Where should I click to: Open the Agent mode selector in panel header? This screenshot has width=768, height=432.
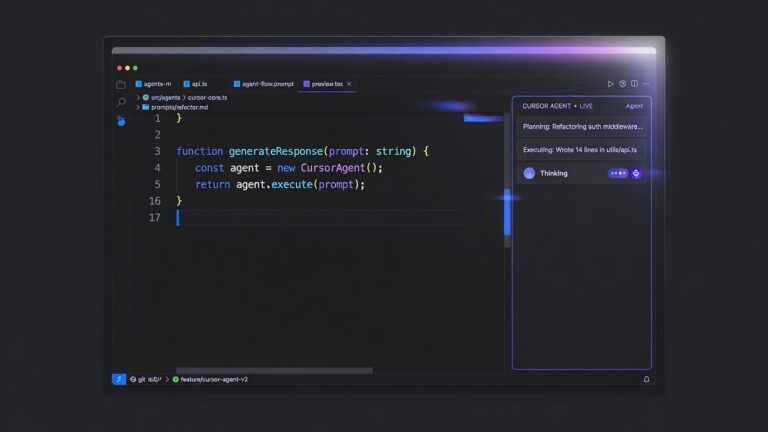pyautogui.click(x=634, y=106)
